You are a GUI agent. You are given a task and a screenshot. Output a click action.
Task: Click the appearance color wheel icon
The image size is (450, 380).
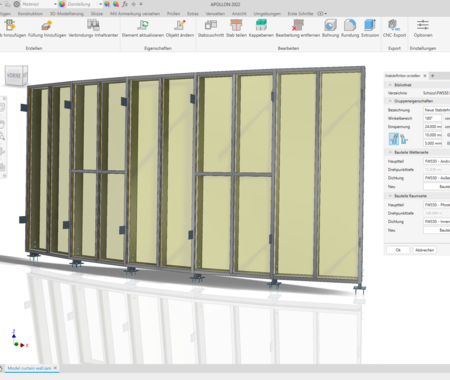(x=62, y=4)
